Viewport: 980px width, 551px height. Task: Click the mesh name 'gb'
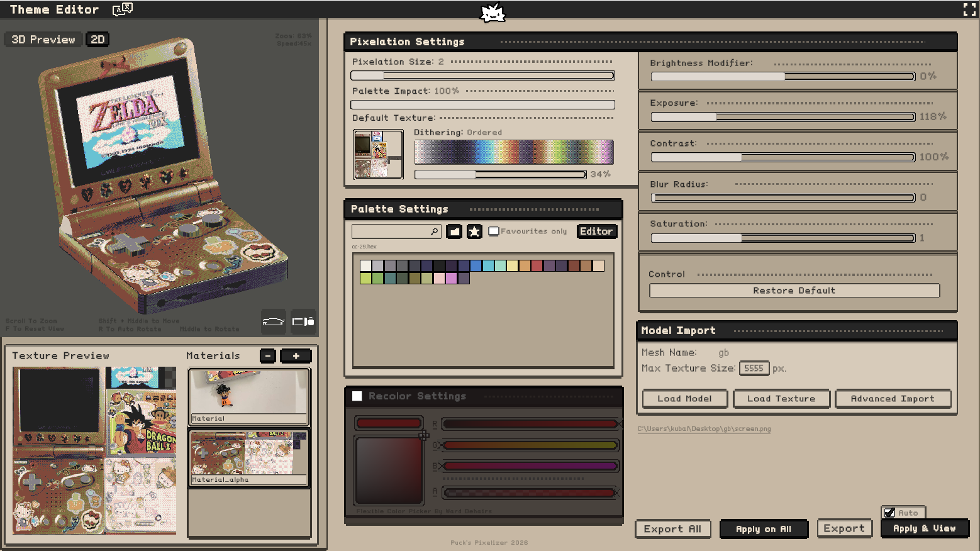[723, 353]
